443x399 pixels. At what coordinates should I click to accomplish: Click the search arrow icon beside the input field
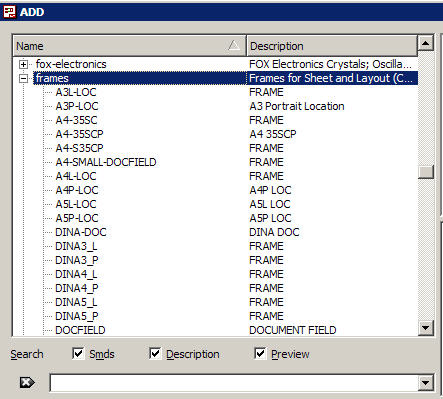27,382
